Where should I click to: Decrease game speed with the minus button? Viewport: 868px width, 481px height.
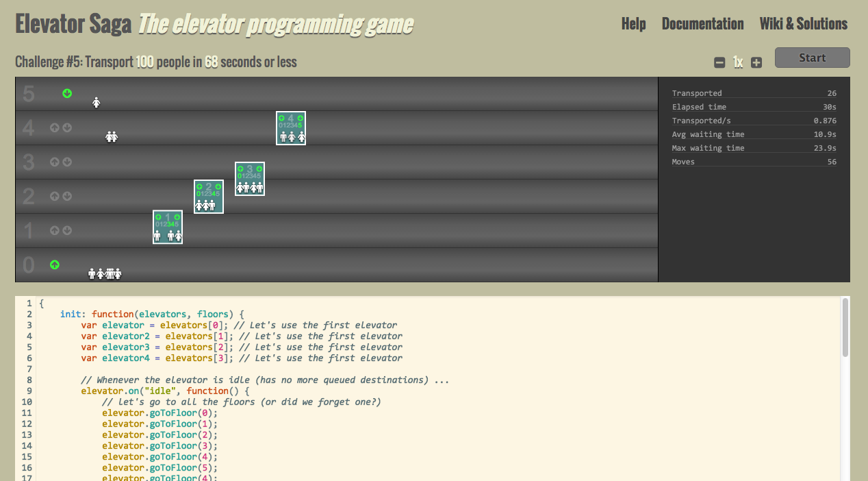tap(719, 62)
